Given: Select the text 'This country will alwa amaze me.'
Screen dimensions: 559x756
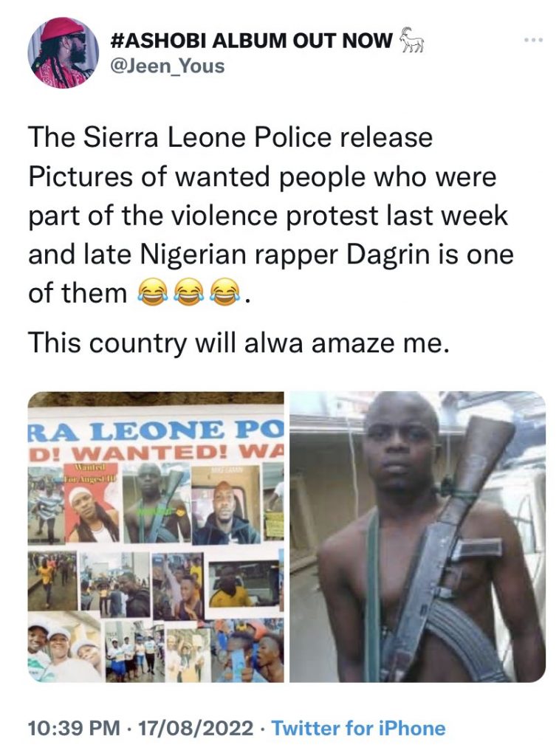Looking at the screenshot, I should click(236, 343).
